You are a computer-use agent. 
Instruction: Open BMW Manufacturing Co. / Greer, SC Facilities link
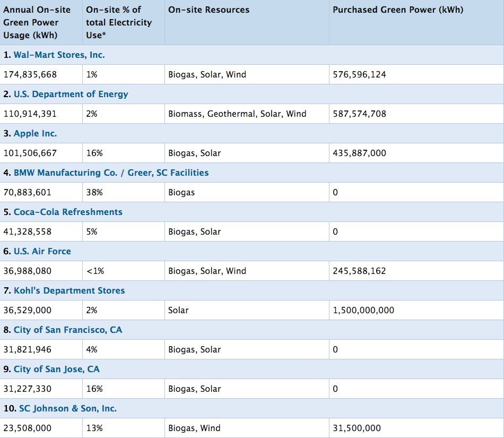[111, 173]
